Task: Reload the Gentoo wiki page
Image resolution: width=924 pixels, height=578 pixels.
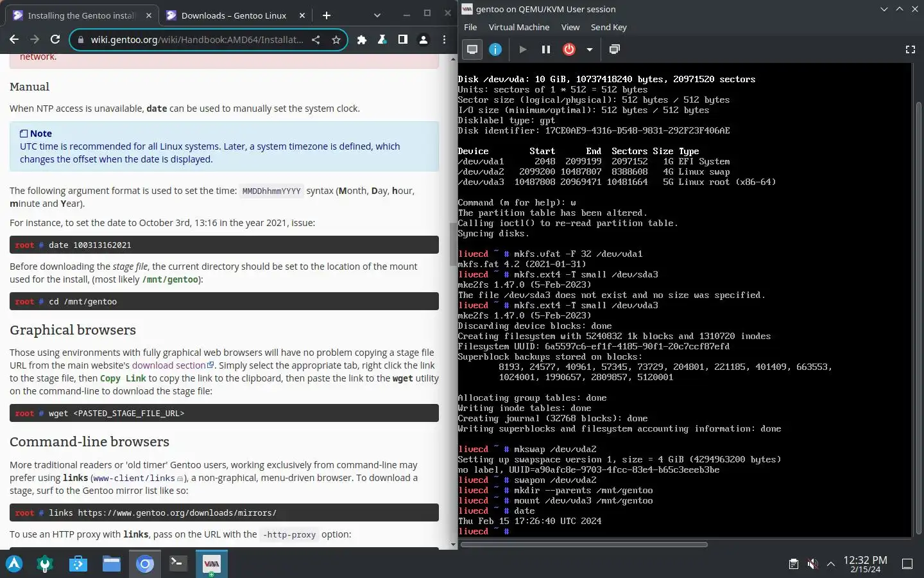Action: click(55, 40)
